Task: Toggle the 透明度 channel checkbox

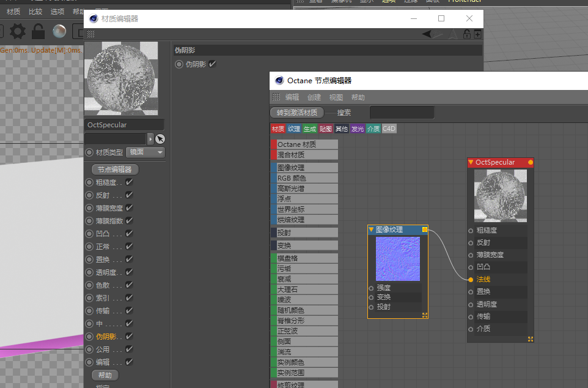Action: 129,272
